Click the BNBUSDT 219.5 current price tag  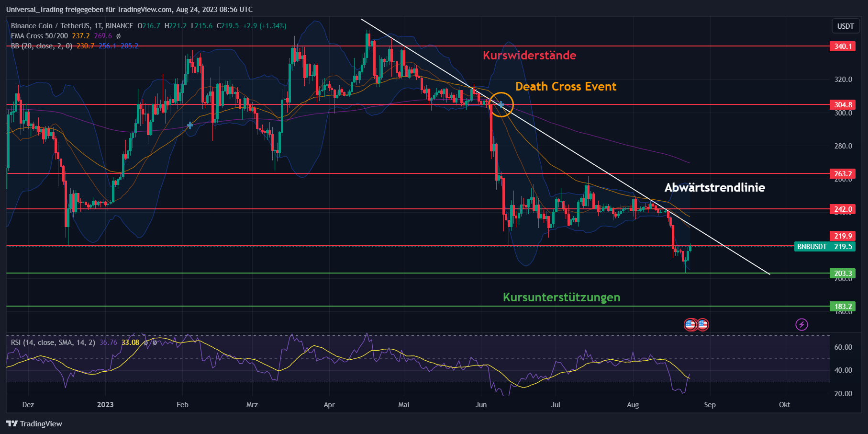824,246
